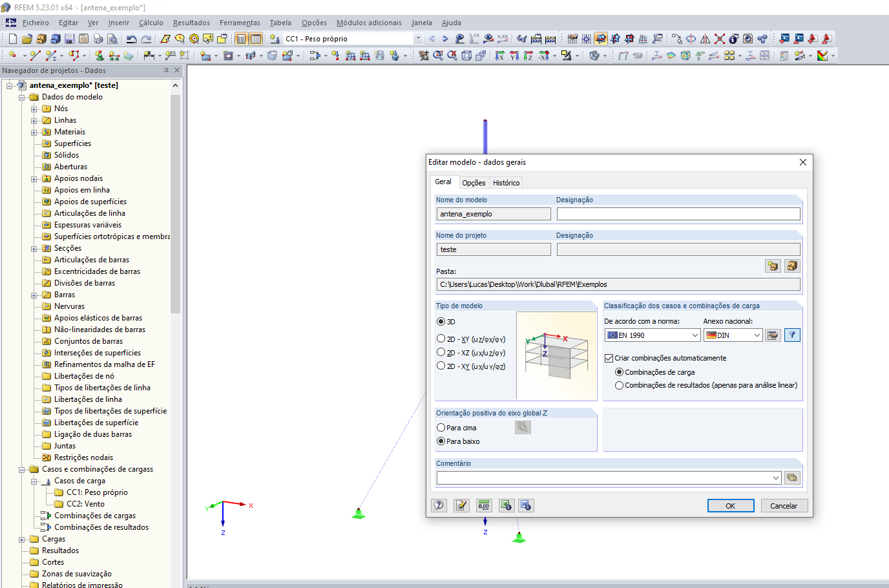Click the Nome do modelo field
This screenshot has width=889, height=588.
(494, 214)
